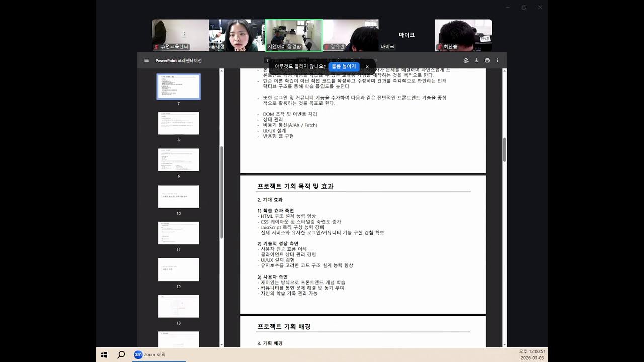644x362 pixels.
Task: Select slide 10 thumbnail
Action: tap(179, 197)
